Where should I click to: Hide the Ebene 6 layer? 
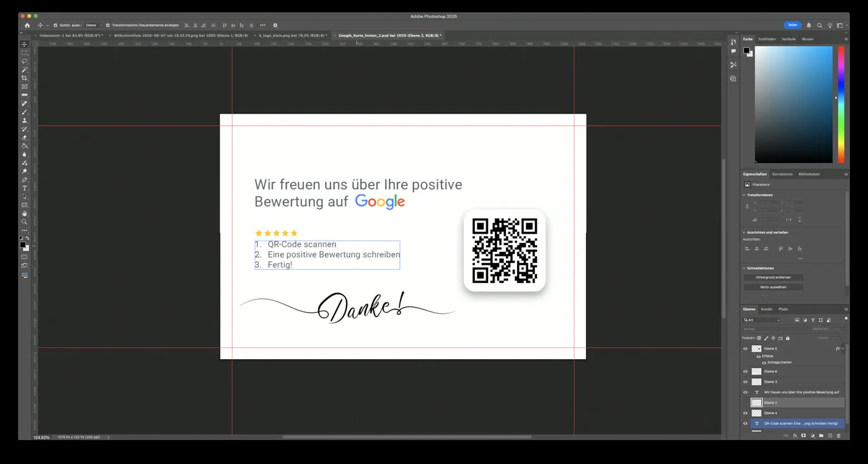click(745, 372)
